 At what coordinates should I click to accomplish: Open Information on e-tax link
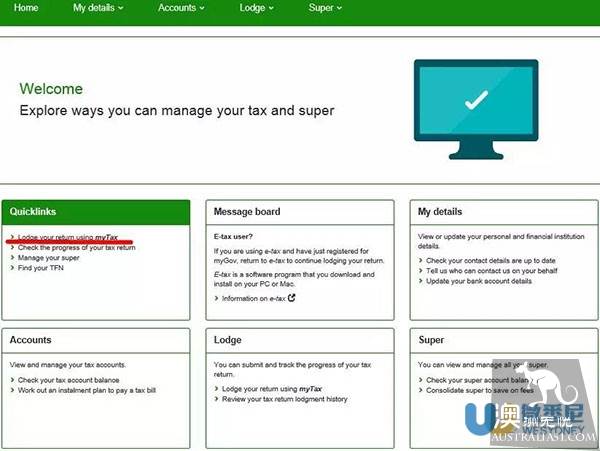254,298
